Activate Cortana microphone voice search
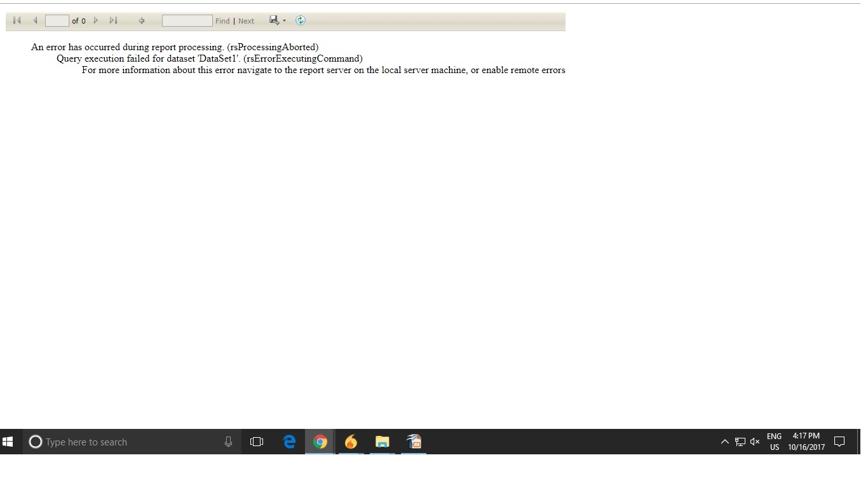Screen dimensions: 868x488 228,442
